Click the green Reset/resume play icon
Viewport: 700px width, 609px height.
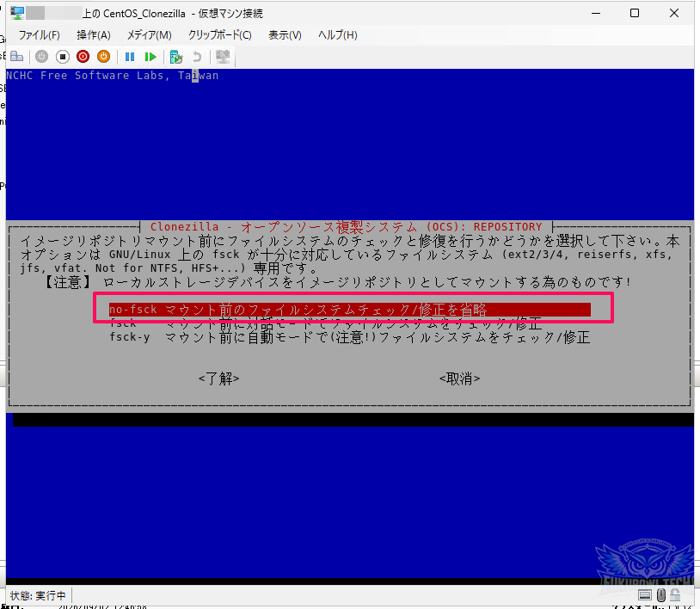(150, 57)
